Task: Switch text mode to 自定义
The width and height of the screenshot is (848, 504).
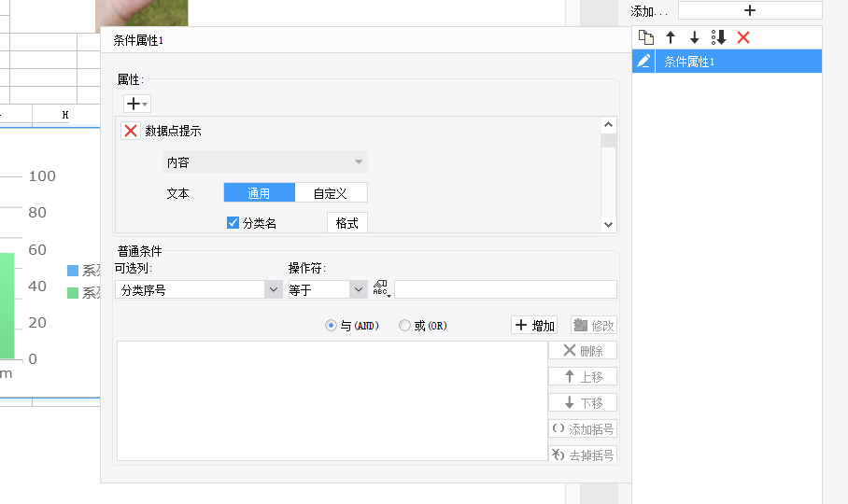Action: [x=331, y=193]
